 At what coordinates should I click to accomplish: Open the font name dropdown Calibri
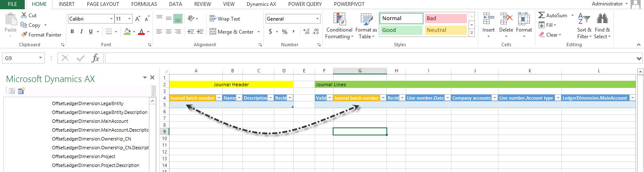(x=111, y=19)
